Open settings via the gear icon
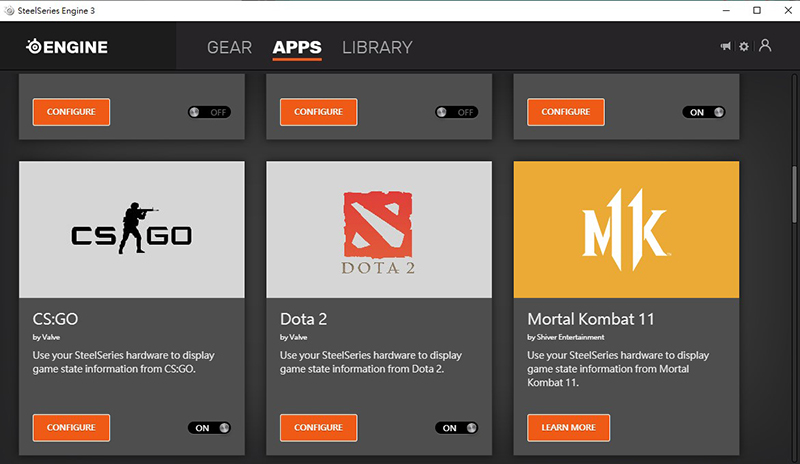Viewport: 800px width, 464px height. [x=744, y=47]
